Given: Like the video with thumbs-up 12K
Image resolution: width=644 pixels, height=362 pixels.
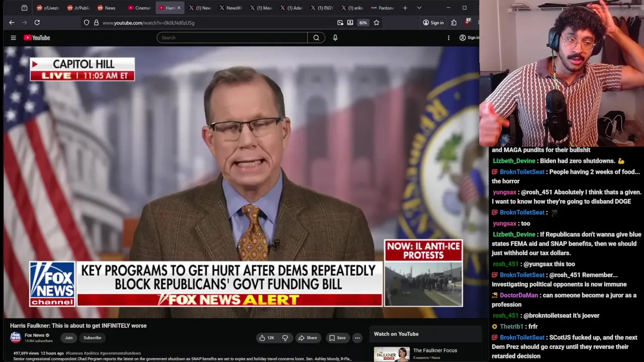Looking at the screenshot, I should tap(267, 338).
